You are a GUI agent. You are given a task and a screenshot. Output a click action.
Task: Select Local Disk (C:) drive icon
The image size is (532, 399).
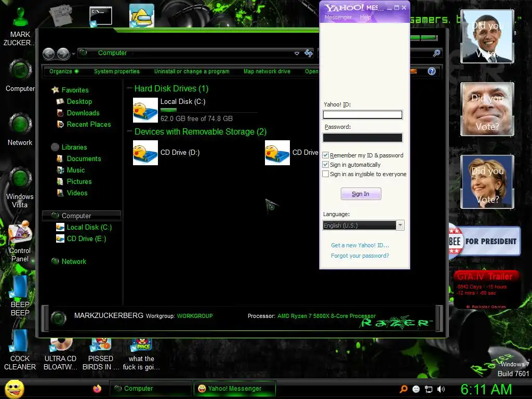coord(145,110)
